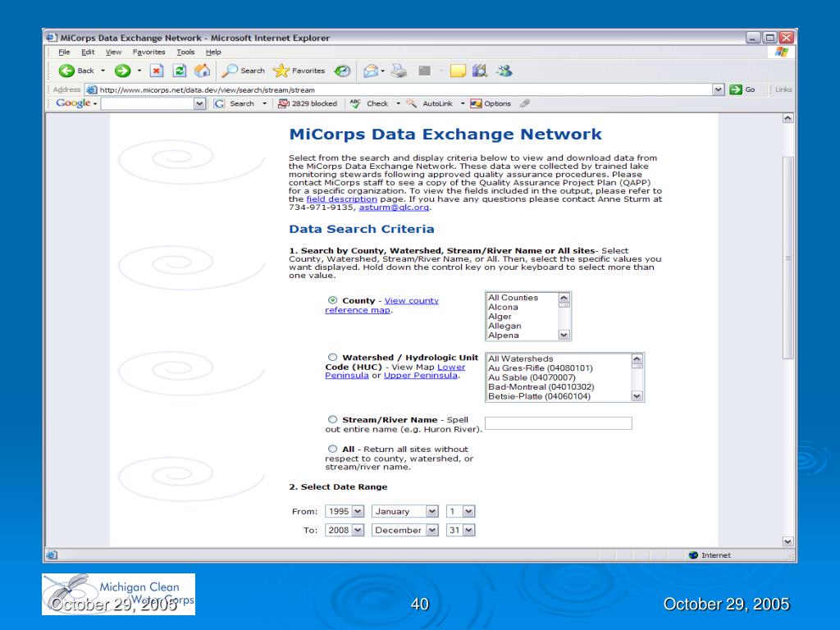Open the View county reference map link
This screenshot has width=840, height=630.
382,305
